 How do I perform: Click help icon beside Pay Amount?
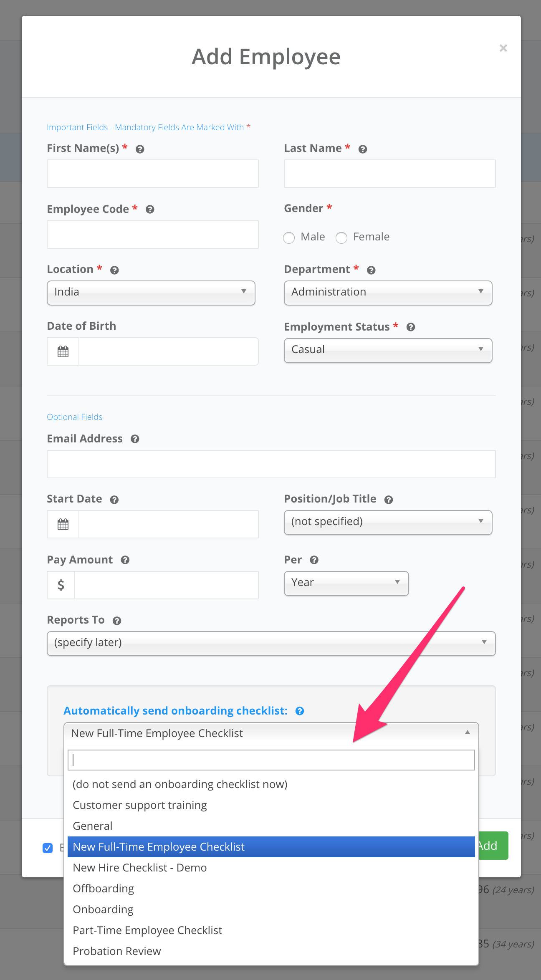click(125, 560)
